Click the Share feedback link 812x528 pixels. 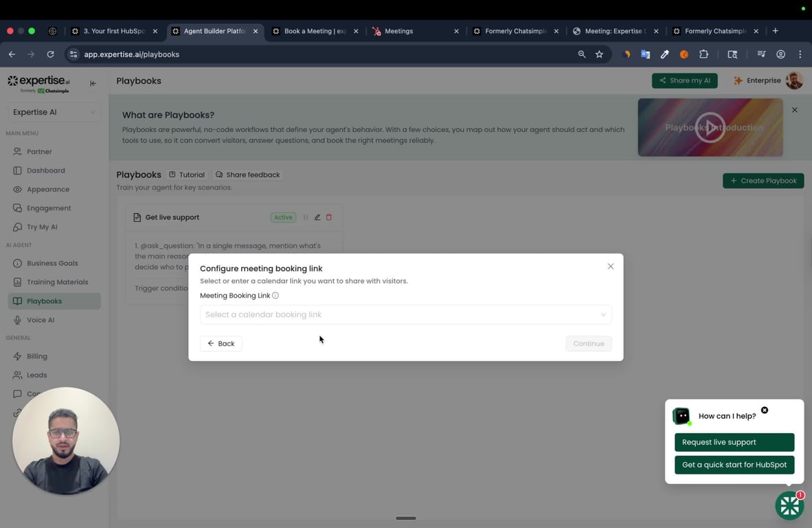(247, 175)
